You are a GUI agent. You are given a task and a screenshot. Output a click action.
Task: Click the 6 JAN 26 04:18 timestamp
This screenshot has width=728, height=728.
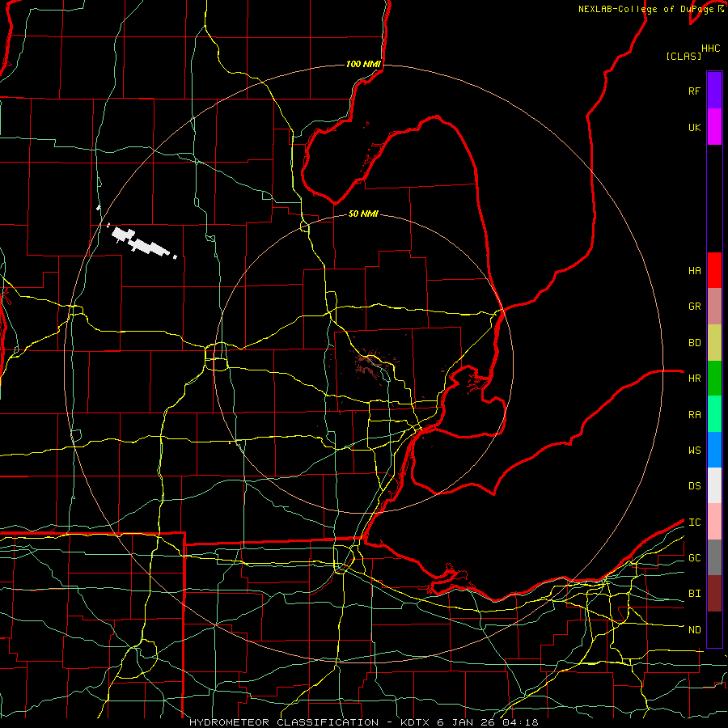click(x=488, y=722)
